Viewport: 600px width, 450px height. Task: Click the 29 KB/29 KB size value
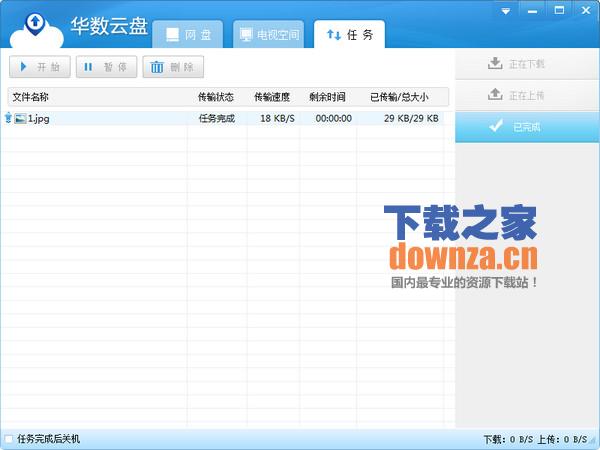coord(411,119)
